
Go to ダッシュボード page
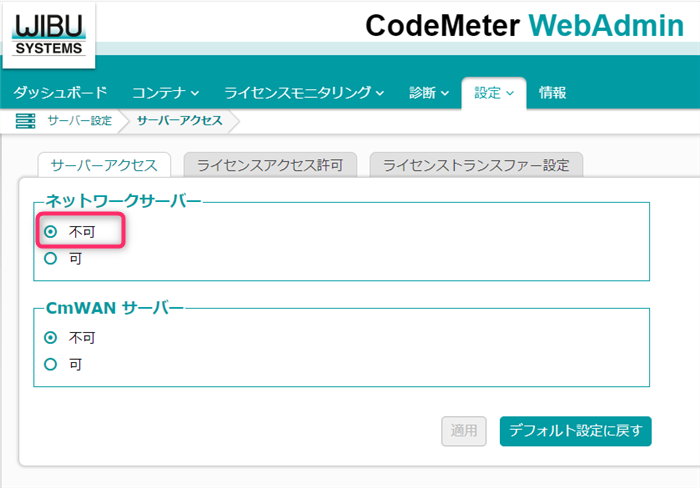tap(60, 93)
